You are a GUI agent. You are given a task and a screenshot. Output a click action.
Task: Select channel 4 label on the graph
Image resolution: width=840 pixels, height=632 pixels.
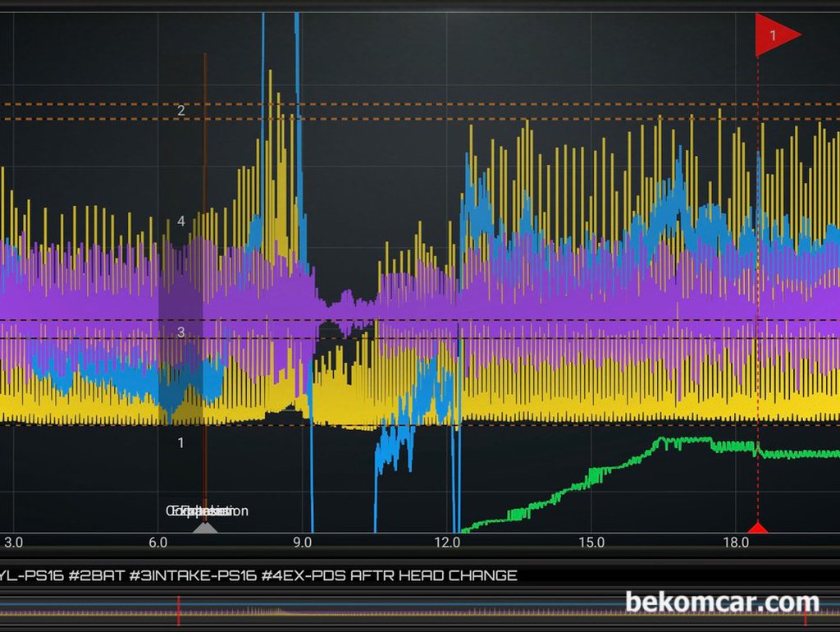(x=181, y=221)
